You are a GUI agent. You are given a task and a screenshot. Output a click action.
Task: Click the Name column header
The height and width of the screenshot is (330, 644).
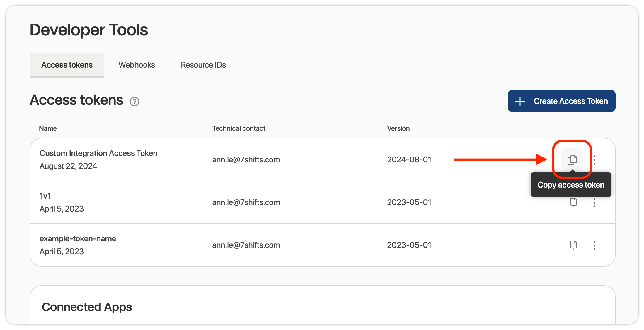tap(48, 128)
